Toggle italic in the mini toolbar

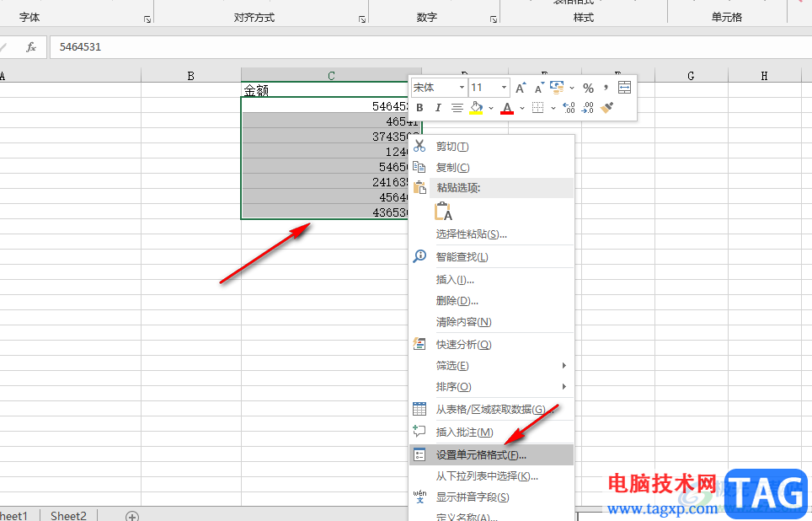pos(438,108)
